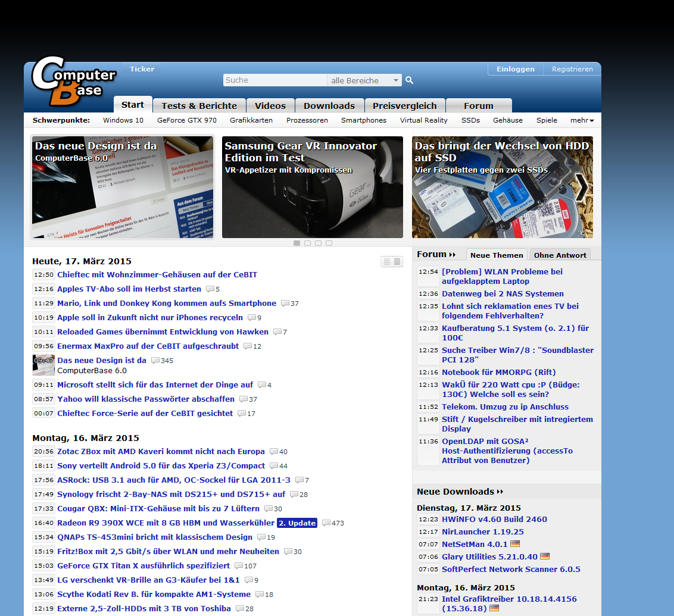The image size is (674, 616).
Task: Open the GeForce GTX 970 topic
Action: 186,120
